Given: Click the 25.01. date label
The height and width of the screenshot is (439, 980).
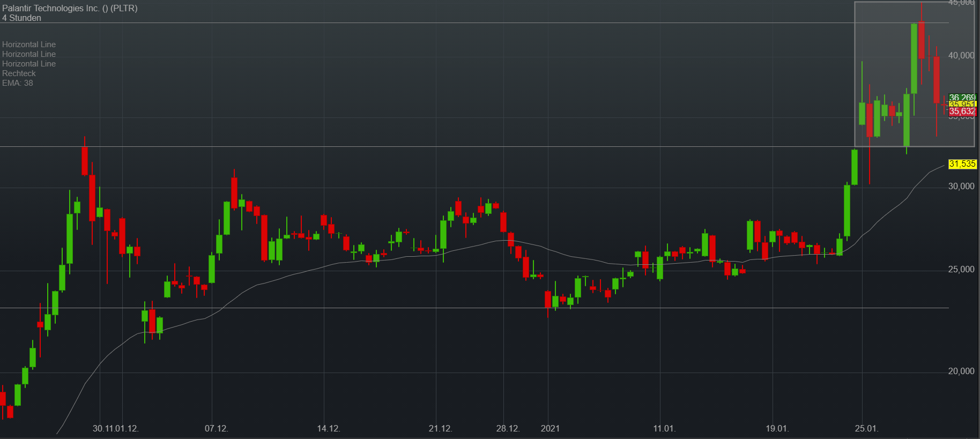Looking at the screenshot, I should coord(866,428).
